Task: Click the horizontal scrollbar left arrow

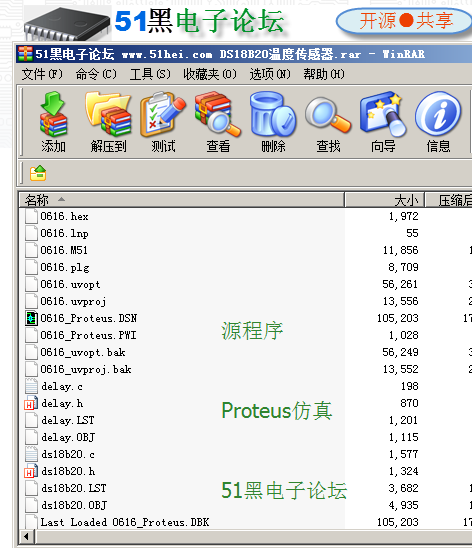Action: pyautogui.click(x=27, y=536)
